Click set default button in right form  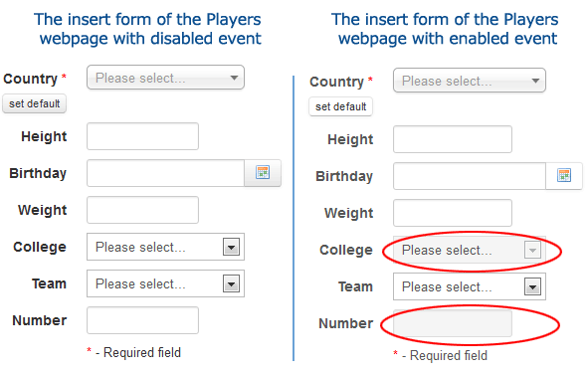(x=340, y=106)
